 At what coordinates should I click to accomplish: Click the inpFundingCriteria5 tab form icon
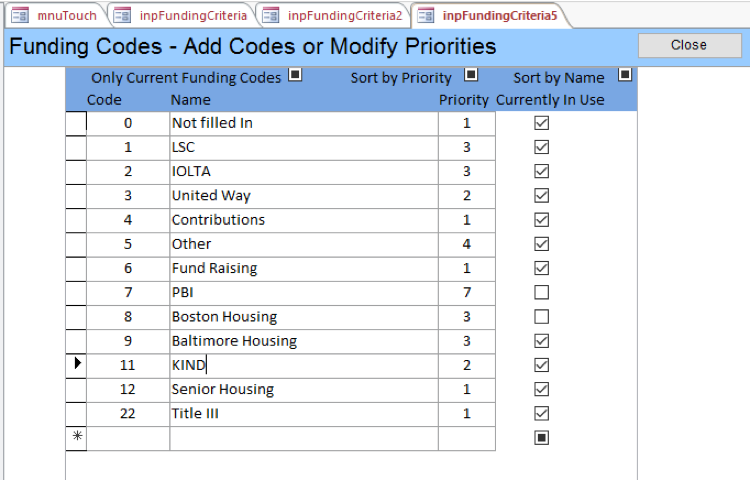[425, 15]
